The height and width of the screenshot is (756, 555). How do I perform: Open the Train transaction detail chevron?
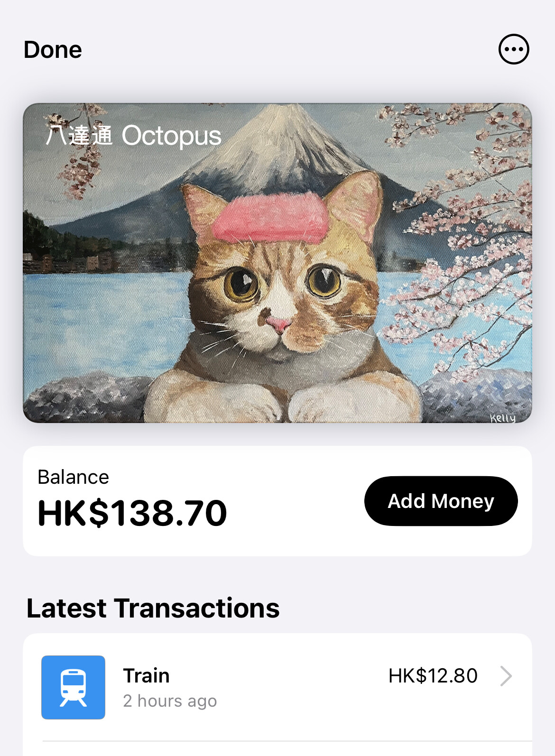pos(506,676)
